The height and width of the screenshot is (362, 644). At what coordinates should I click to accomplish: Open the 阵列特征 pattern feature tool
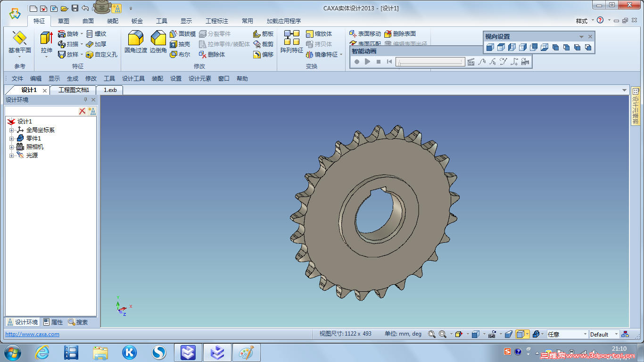tap(292, 42)
